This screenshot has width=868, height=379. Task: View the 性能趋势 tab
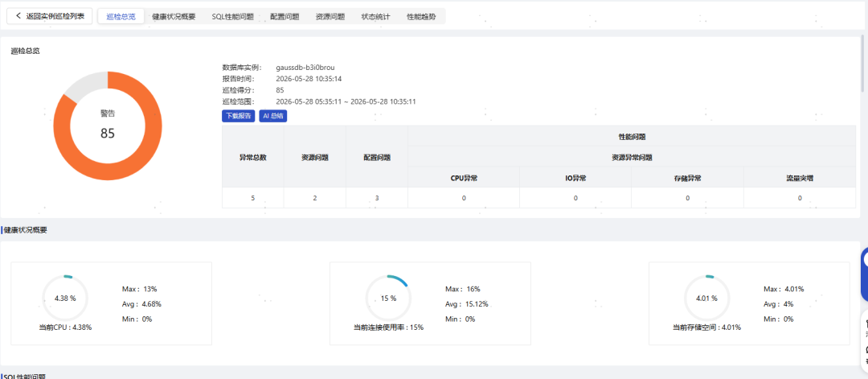421,17
